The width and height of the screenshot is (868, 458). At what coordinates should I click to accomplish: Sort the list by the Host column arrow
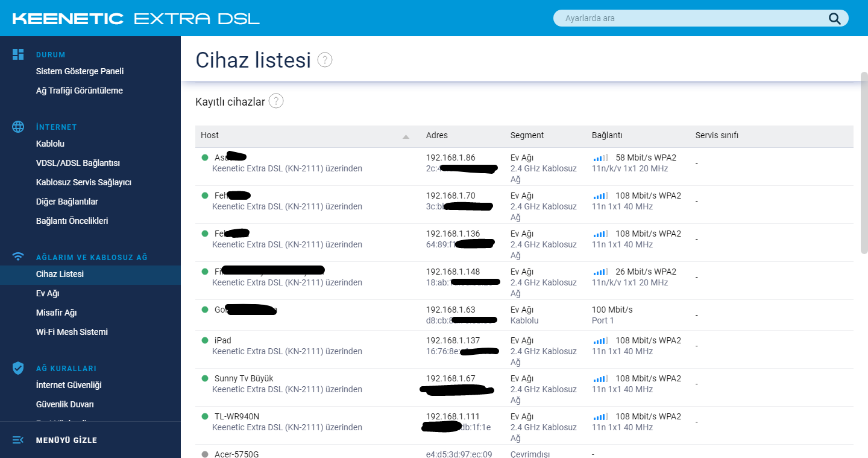tap(406, 136)
